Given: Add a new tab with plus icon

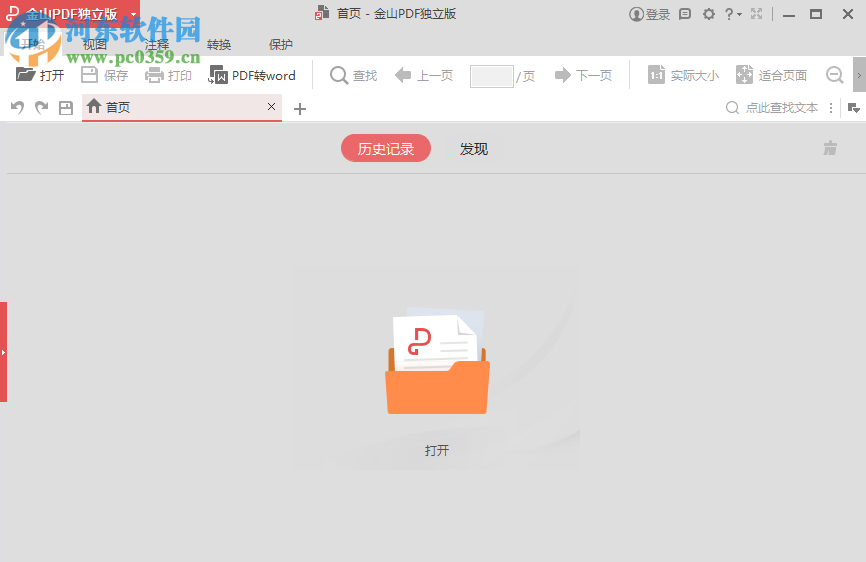Looking at the screenshot, I should pos(300,109).
